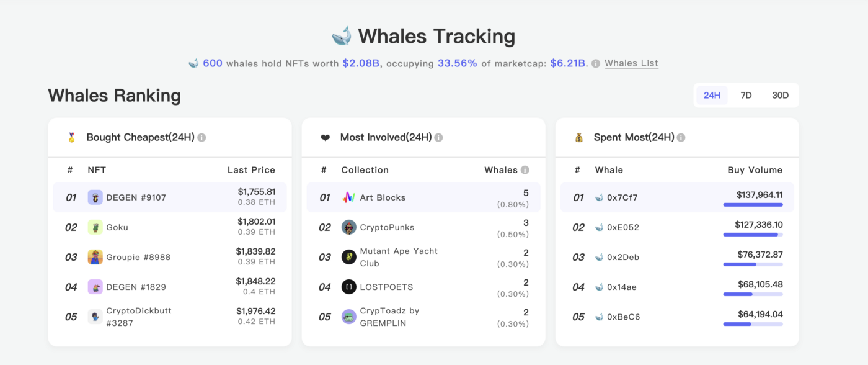868x365 pixels.
Task: Open the Goku NFT name
Action: 117,227
